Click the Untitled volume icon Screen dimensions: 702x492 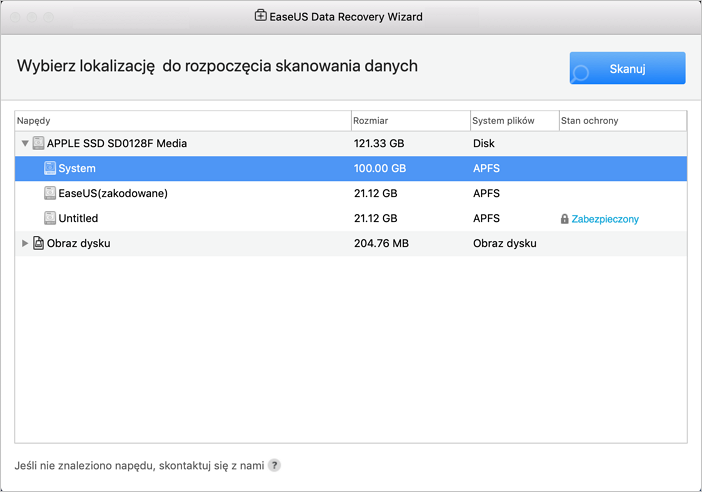[50, 218]
